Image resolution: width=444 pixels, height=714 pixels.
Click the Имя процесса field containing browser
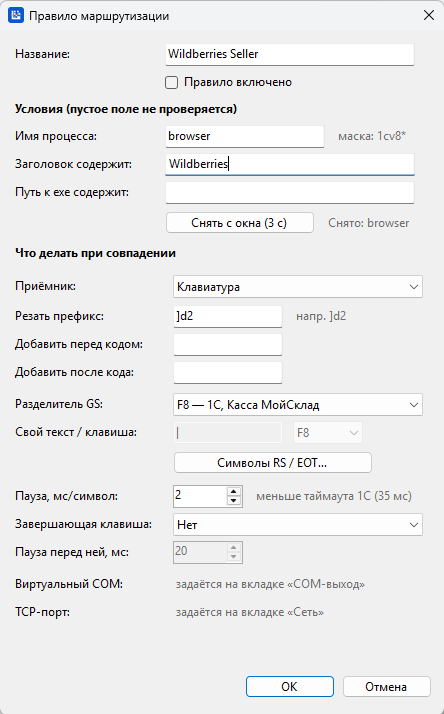tap(245, 136)
